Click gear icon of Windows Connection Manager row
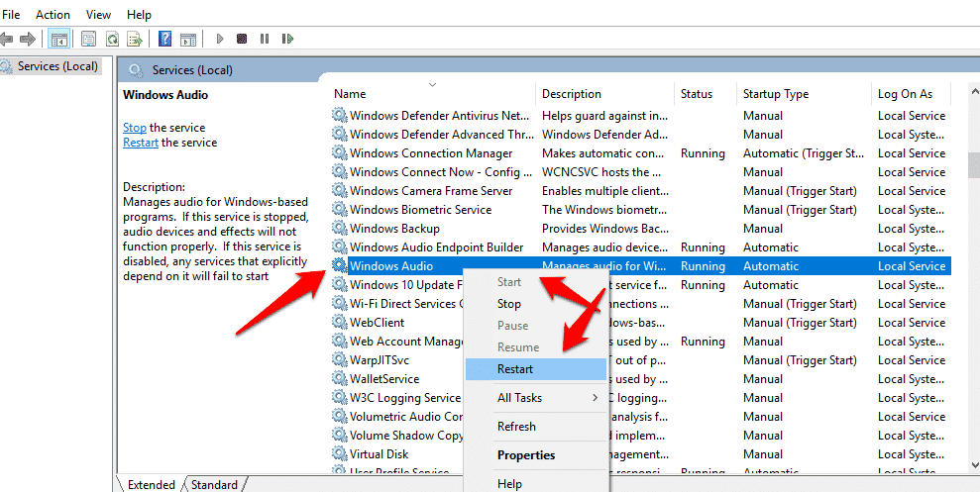The height and width of the screenshot is (492, 980). 339,153
